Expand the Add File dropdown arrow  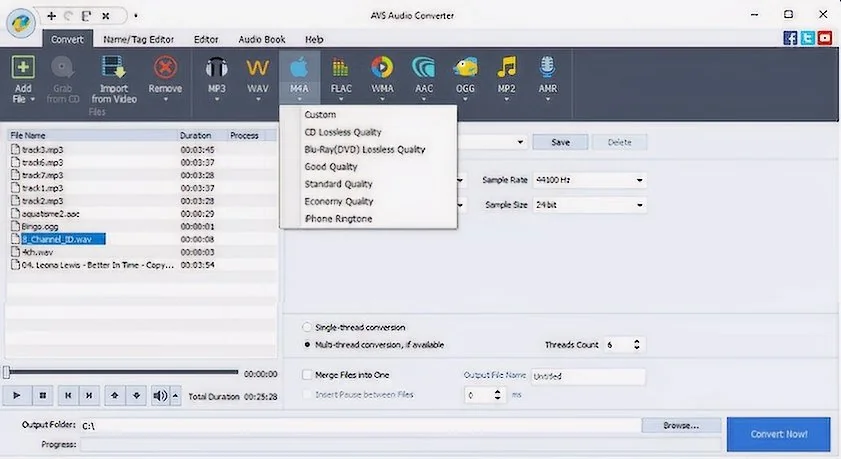point(33,99)
